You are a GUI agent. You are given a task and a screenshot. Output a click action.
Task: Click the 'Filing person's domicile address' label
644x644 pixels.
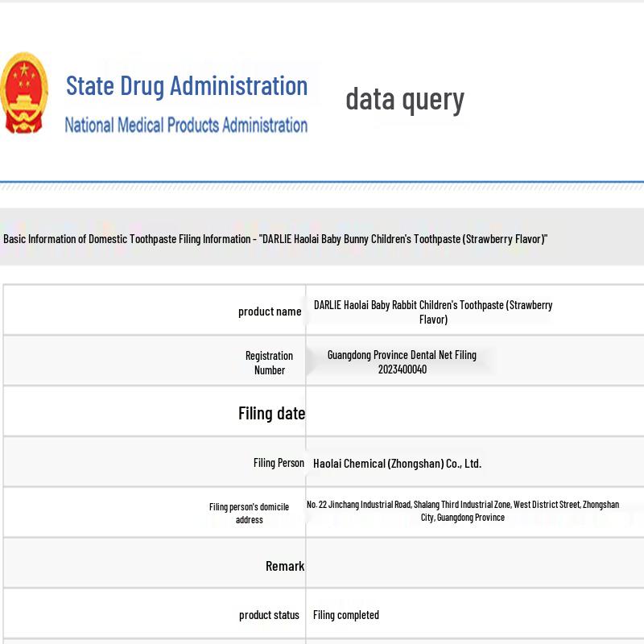pyautogui.click(x=250, y=513)
